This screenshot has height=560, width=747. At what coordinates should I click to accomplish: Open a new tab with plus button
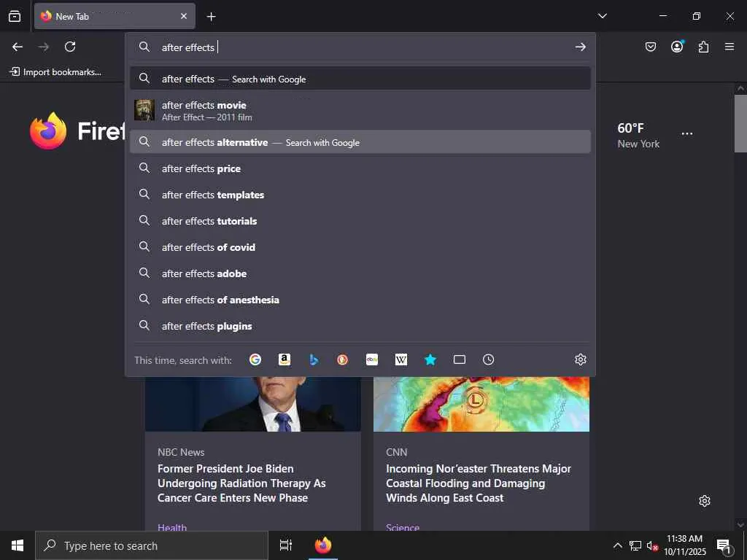pos(211,17)
